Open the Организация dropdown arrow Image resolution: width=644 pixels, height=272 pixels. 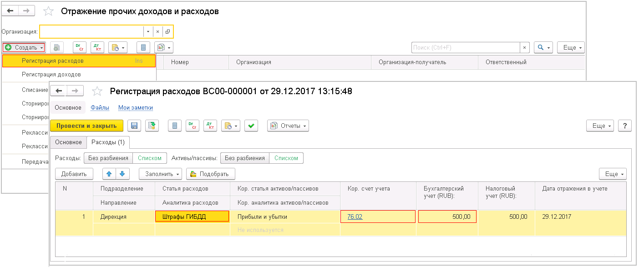[147, 31]
